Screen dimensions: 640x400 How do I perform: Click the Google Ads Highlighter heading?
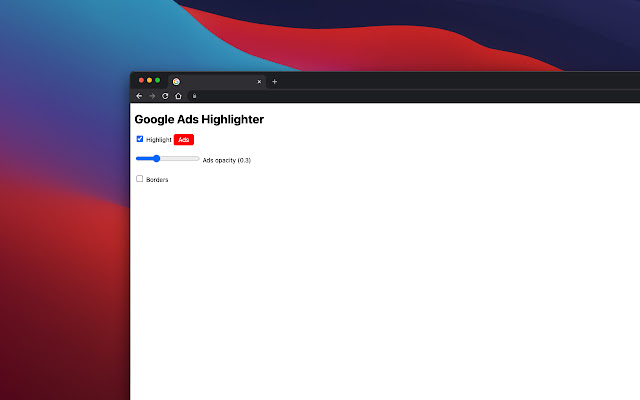point(199,119)
